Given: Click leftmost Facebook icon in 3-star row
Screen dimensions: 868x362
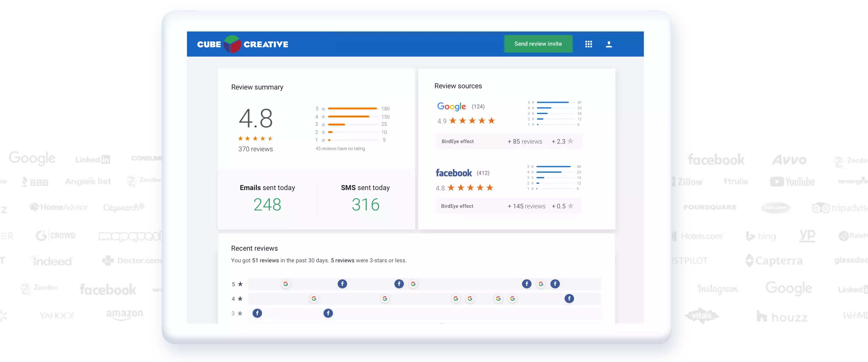Looking at the screenshot, I should click(257, 313).
